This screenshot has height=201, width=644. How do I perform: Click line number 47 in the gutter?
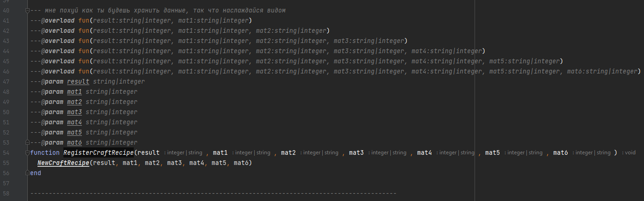(x=6, y=82)
